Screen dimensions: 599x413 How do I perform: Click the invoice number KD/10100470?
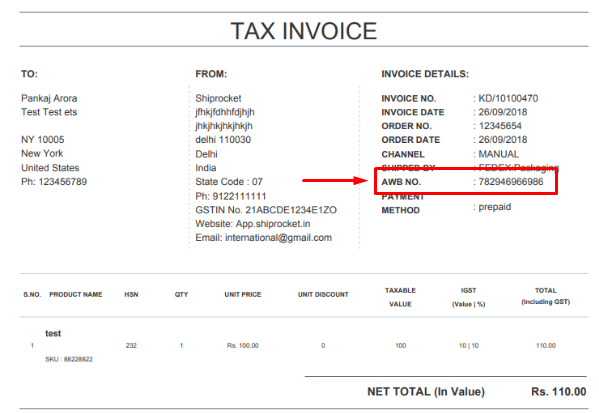pyautogui.click(x=508, y=98)
